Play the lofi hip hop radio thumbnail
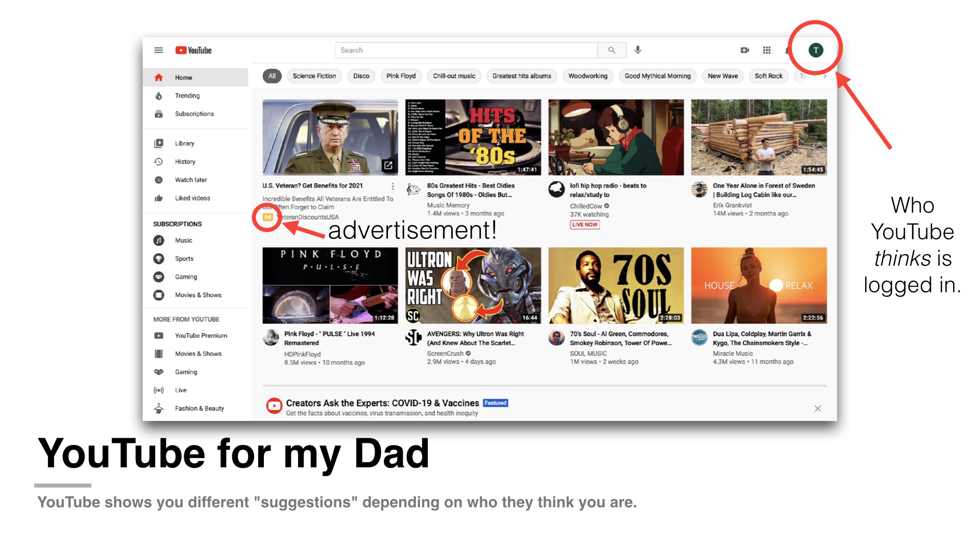 616,137
